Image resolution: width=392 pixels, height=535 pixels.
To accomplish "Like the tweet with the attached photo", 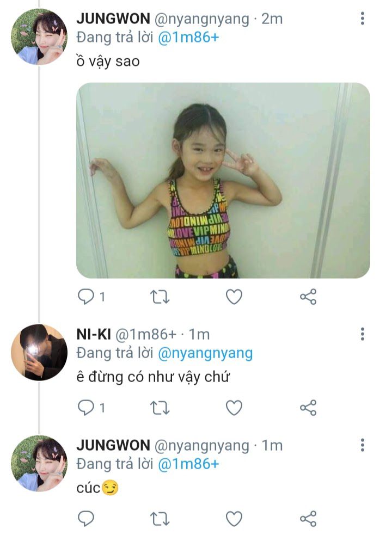I will [x=234, y=297].
